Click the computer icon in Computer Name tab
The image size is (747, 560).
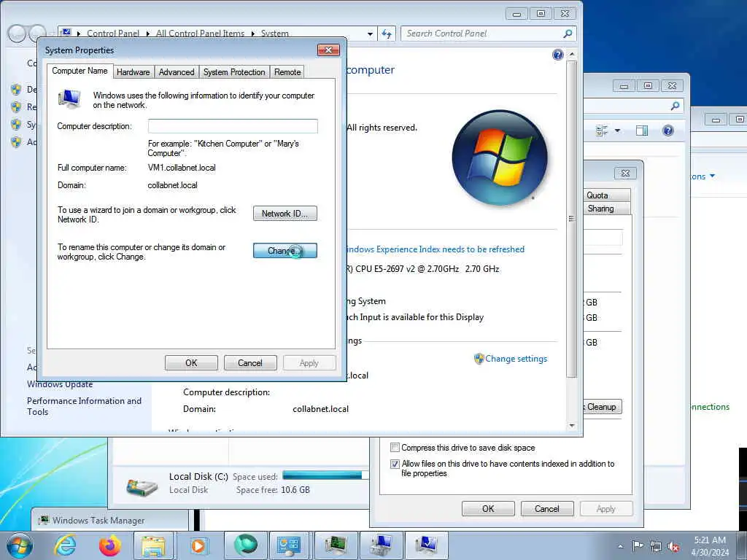tap(69, 99)
